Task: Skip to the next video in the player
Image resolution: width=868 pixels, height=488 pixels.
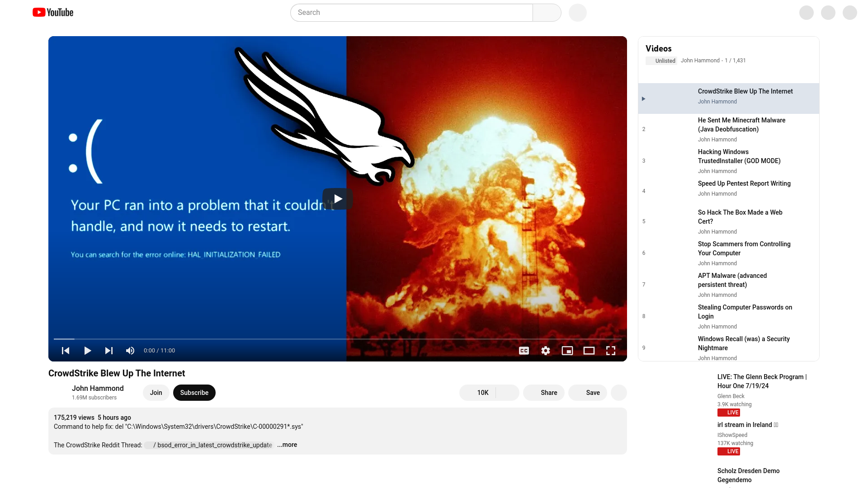Action: click(109, 351)
